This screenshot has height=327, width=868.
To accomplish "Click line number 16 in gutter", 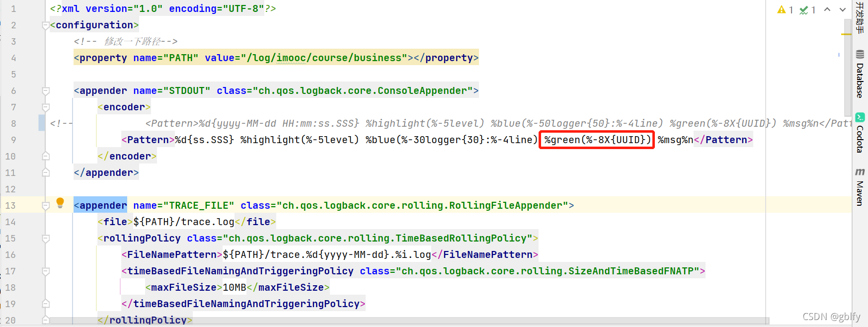I will click(x=10, y=255).
